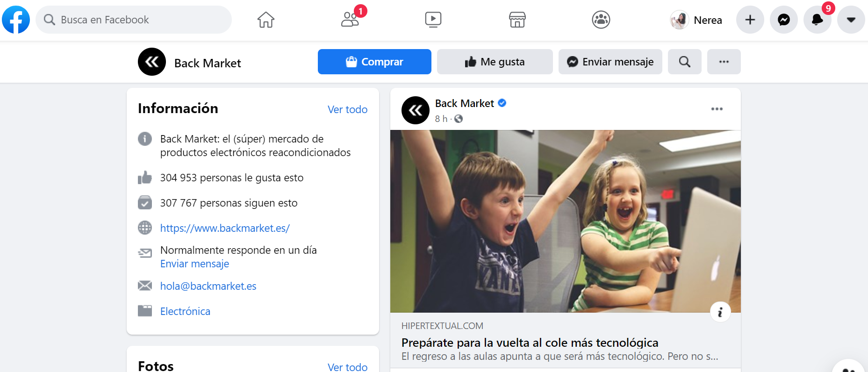The height and width of the screenshot is (372, 868).
Task: Go to the Home feed icon
Action: pyautogui.click(x=266, y=20)
